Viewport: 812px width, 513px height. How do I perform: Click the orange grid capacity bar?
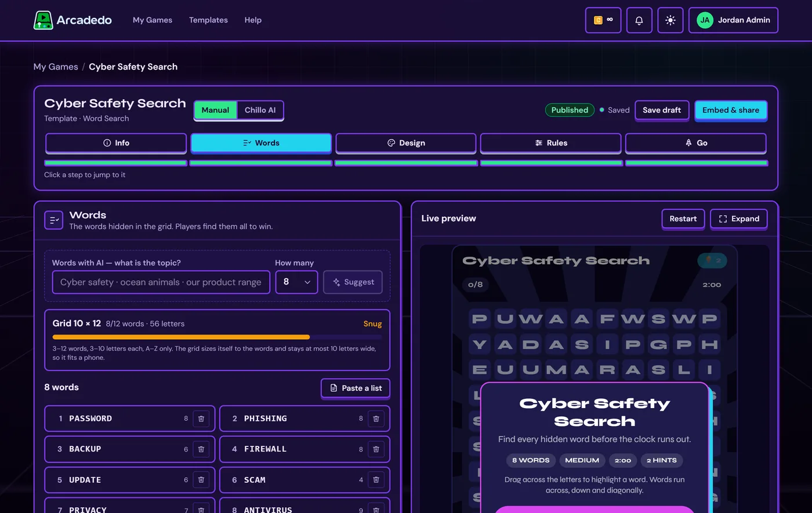(x=181, y=337)
